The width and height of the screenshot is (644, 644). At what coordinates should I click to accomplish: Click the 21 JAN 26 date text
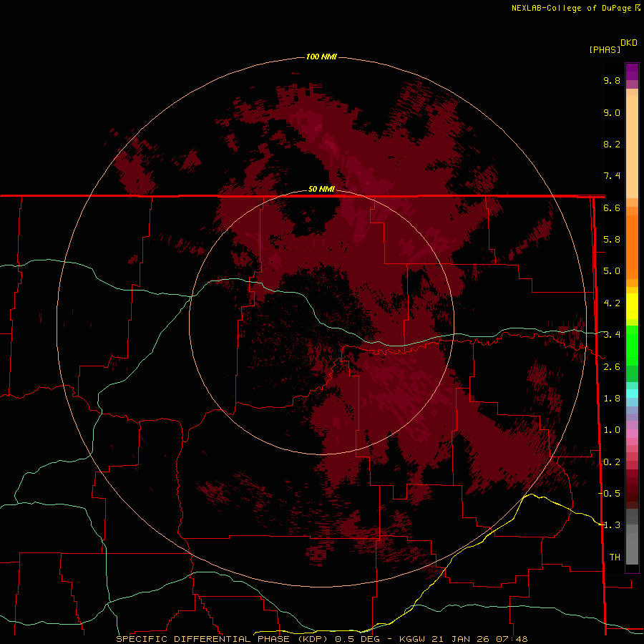(x=460, y=639)
